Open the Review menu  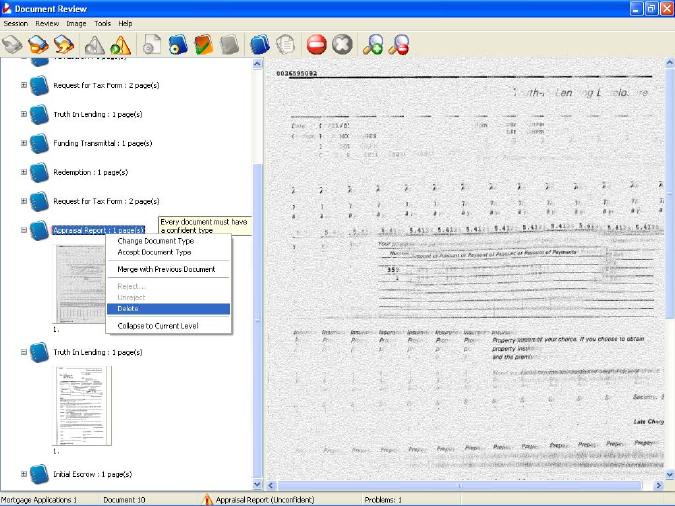coord(47,22)
